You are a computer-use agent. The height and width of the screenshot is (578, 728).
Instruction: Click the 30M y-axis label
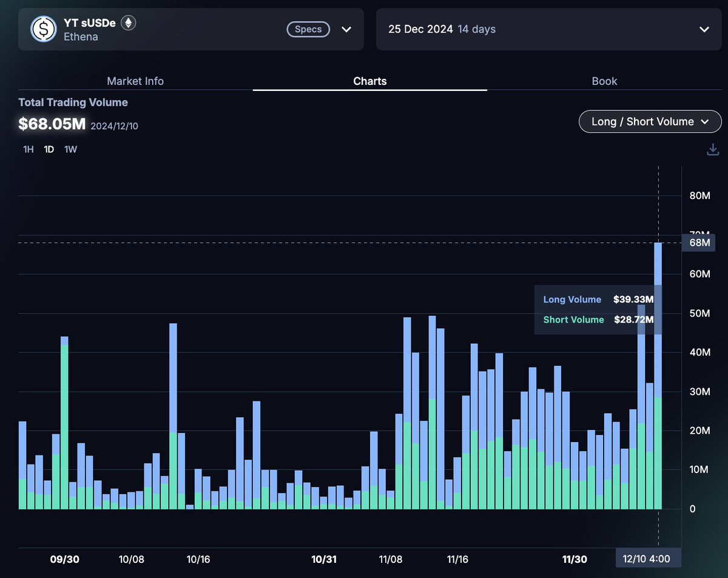(x=699, y=392)
